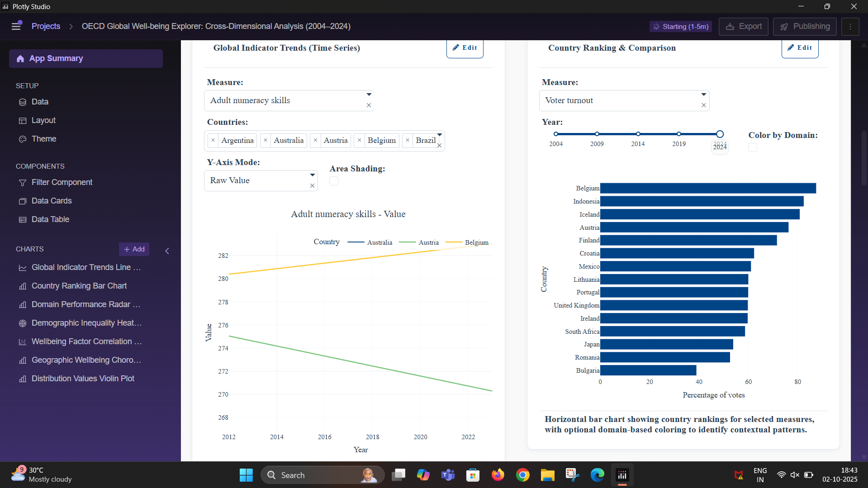Edit the Country Ranking & Comparison chart
The width and height of the screenshot is (868, 488).
pyautogui.click(x=799, y=47)
